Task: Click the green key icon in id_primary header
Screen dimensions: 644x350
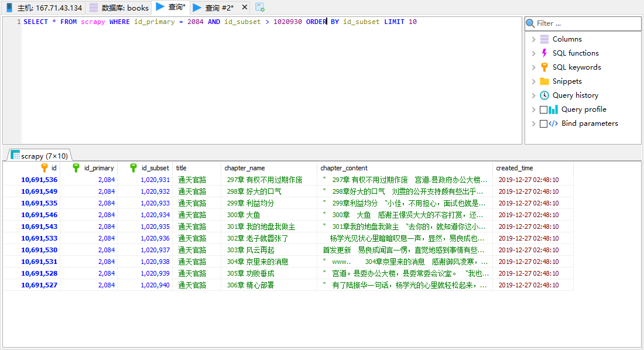Action: [76, 167]
